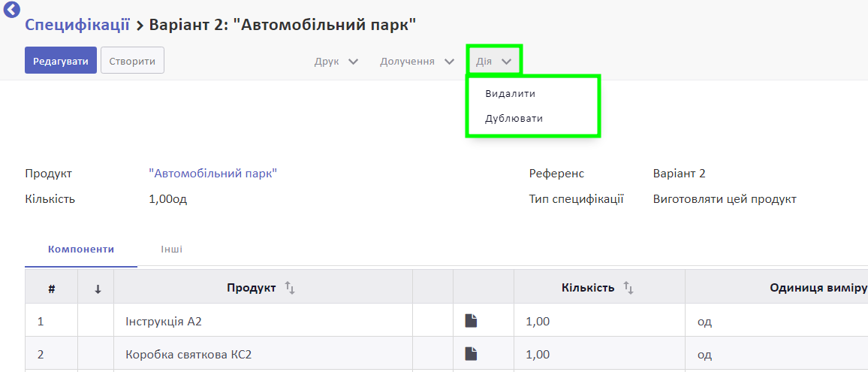Click the Редагувати button
Viewport: 868px width, 372px height.
coord(61,60)
